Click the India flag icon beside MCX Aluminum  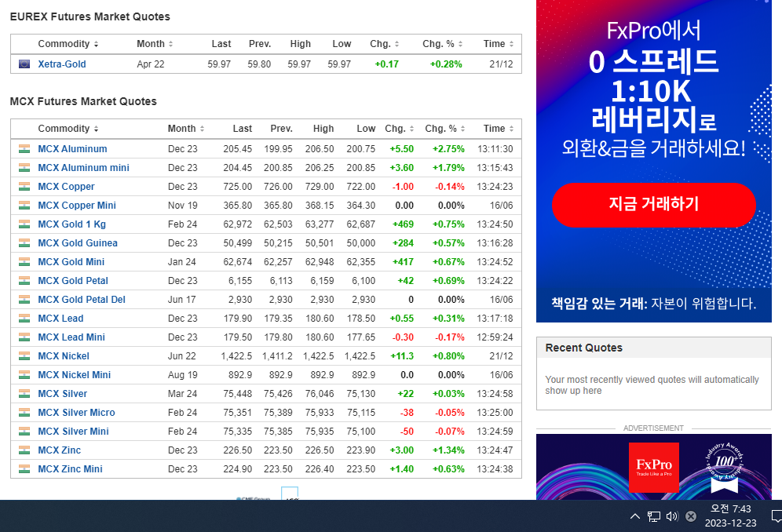pyautogui.click(x=24, y=148)
